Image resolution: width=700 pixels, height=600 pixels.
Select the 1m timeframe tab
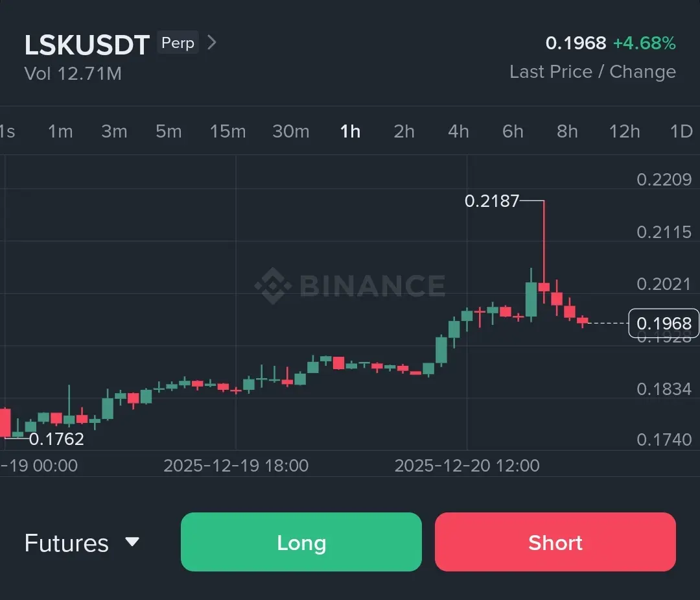[60, 132]
